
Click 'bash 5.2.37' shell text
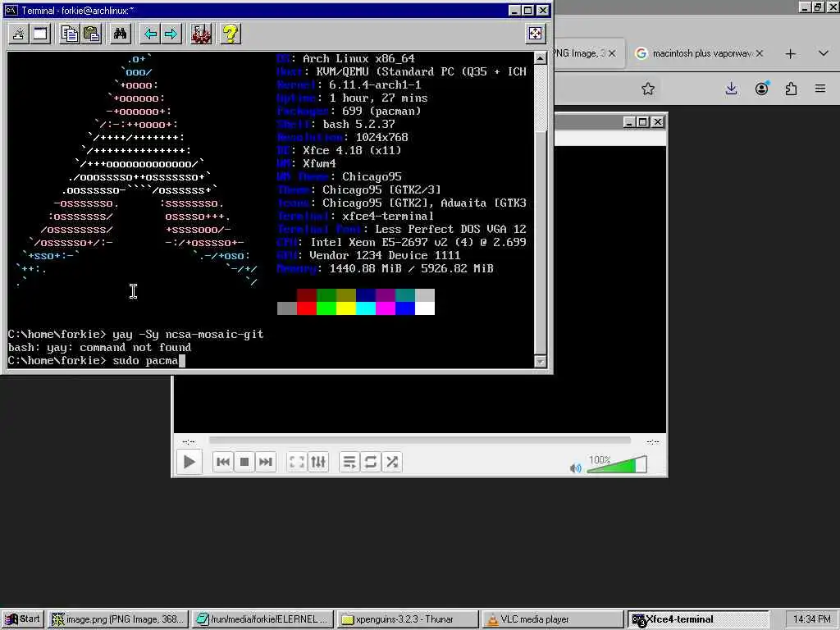click(359, 125)
